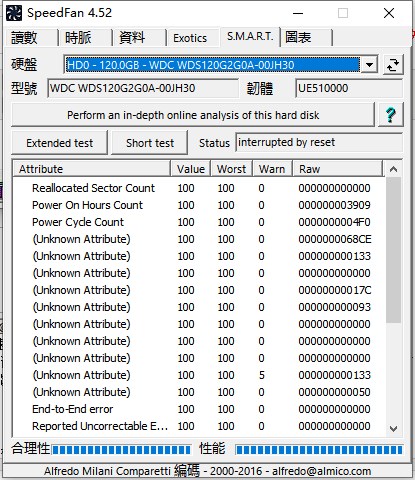Run the Short test
Viewport: 415px width, 480px height.
(x=150, y=143)
